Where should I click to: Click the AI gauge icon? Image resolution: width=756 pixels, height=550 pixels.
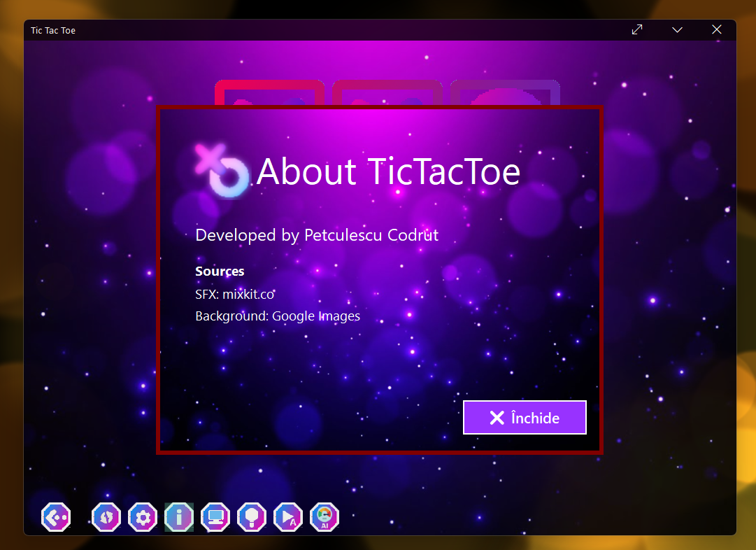pyautogui.click(x=324, y=517)
